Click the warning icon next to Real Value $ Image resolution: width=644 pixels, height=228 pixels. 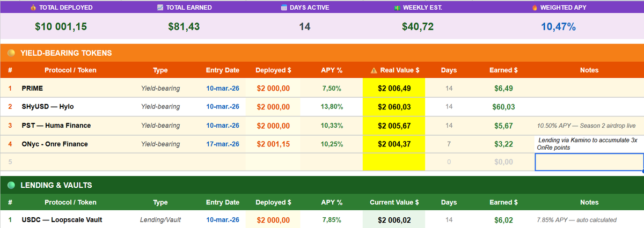point(374,70)
